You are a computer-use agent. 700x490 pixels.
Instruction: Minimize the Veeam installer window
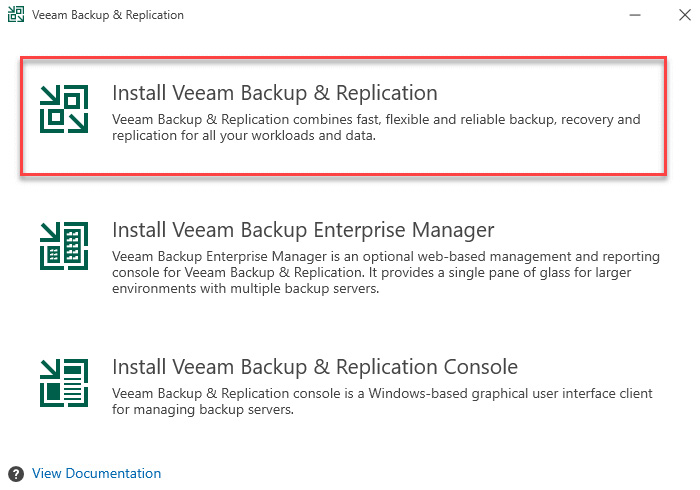point(635,15)
